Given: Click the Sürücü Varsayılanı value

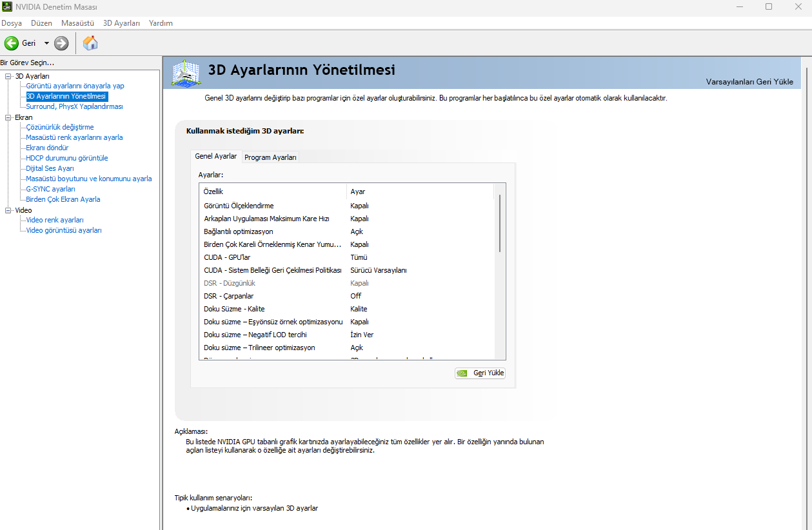Looking at the screenshot, I should (x=379, y=270).
